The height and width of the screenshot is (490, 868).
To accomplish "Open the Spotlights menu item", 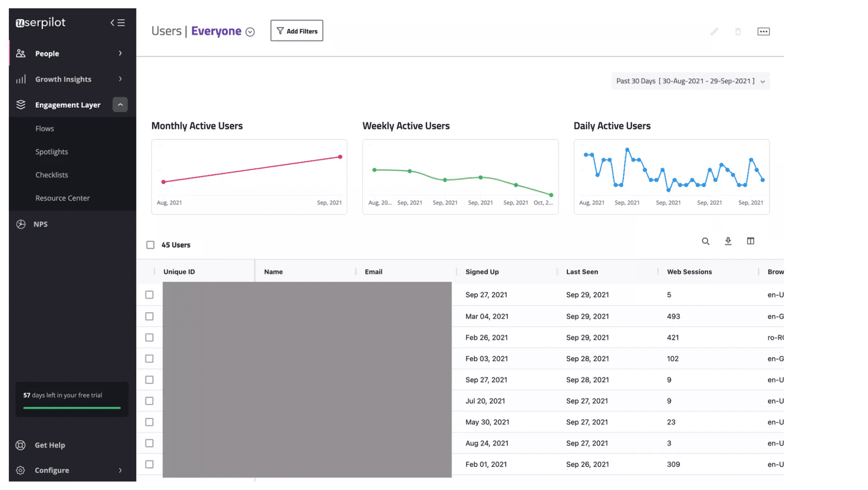I will click(52, 152).
